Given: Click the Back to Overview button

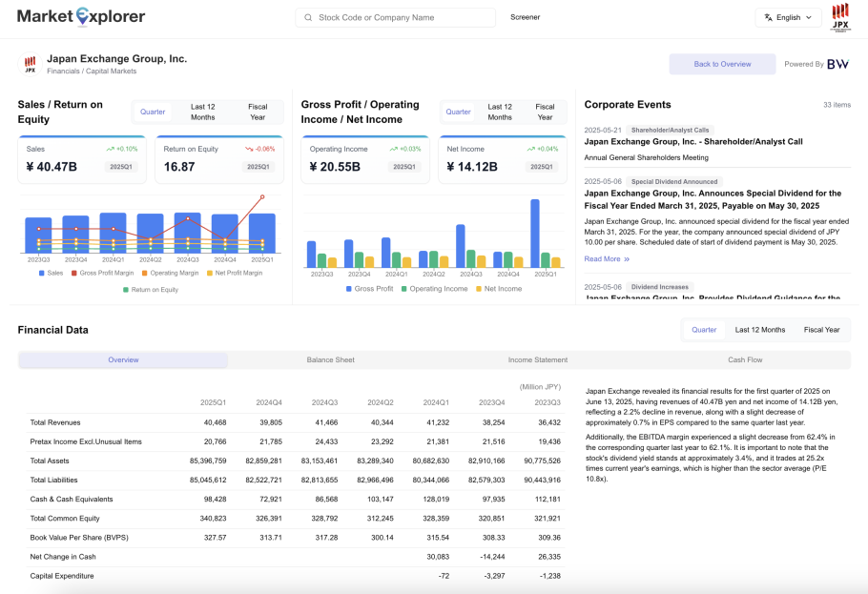Looking at the screenshot, I should [x=722, y=64].
